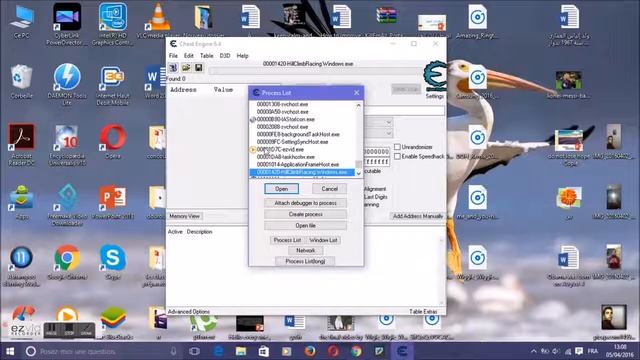Click Cheat Engine taskbar icon

402,351
